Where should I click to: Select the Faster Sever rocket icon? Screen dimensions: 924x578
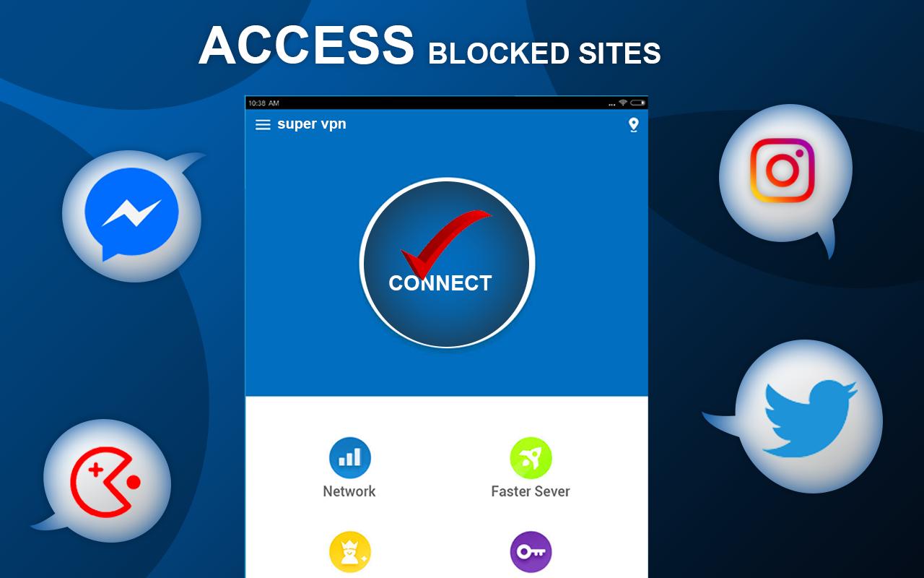[x=531, y=458]
